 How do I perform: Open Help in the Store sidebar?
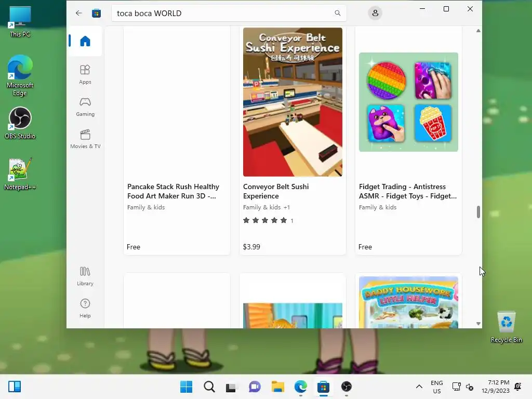click(85, 309)
